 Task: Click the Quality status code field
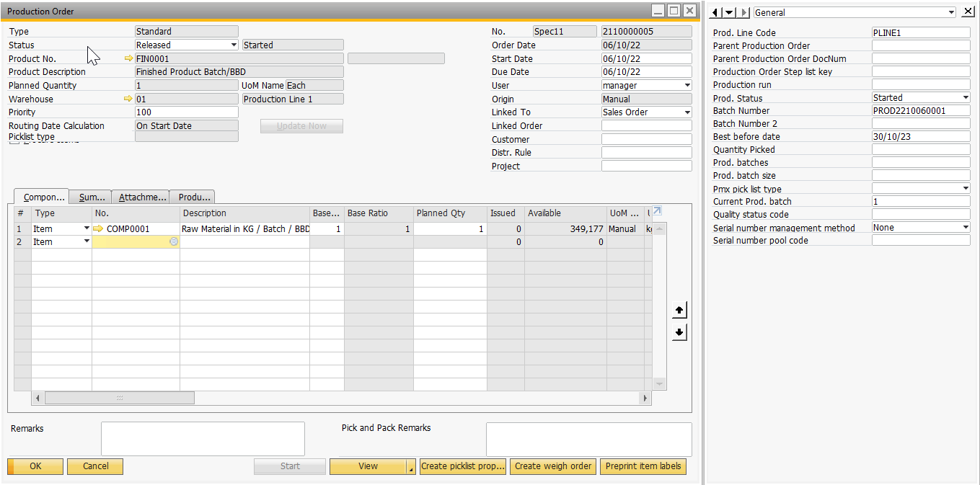(x=921, y=214)
